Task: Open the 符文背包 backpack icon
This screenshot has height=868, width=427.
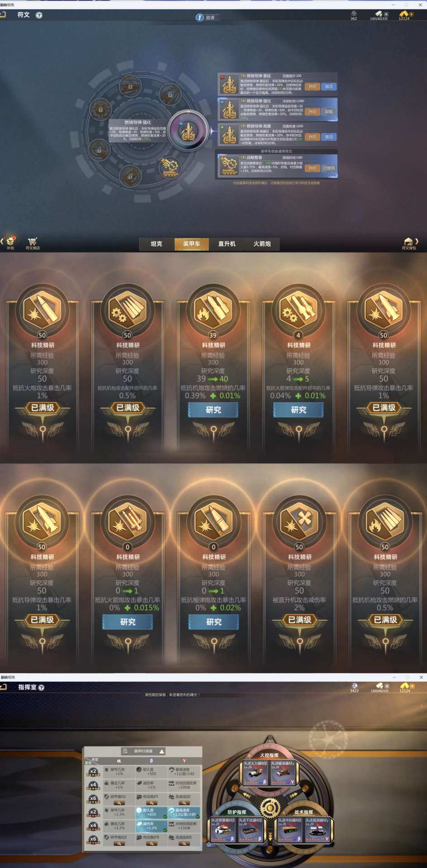Action: tap(408, 243)
